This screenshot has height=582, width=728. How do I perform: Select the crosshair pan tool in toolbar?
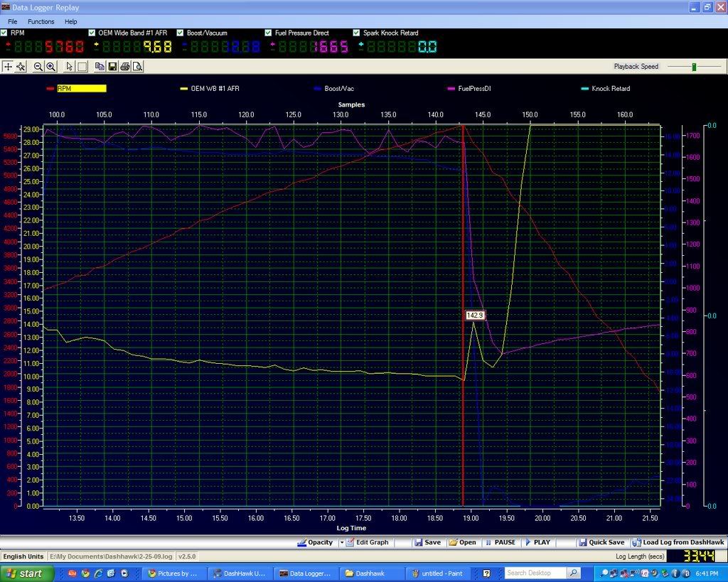[8, 66]
